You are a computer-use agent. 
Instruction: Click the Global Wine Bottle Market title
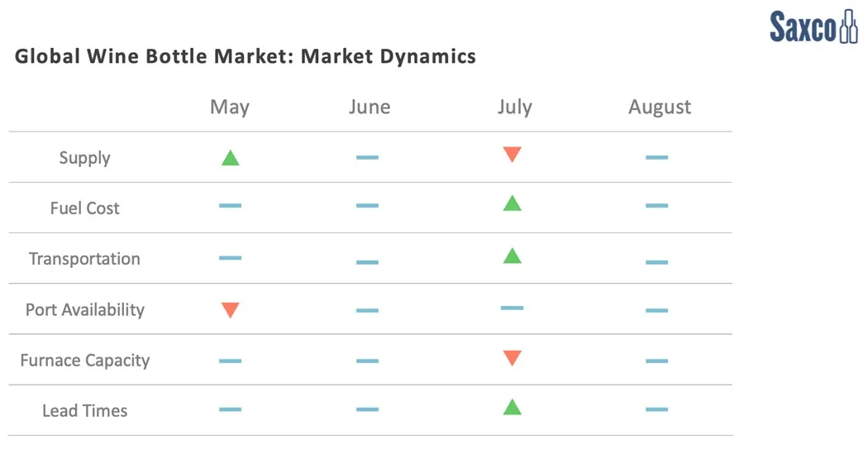click(x=246, y=56)
